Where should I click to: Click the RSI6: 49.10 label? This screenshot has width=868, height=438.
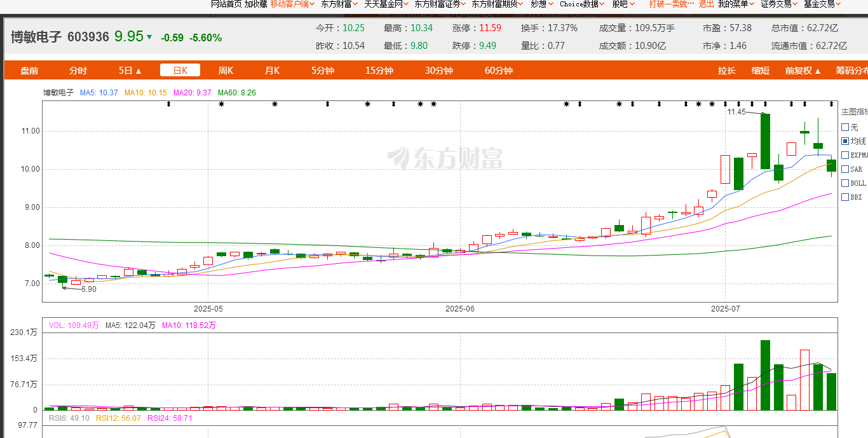tap(69, 418)
